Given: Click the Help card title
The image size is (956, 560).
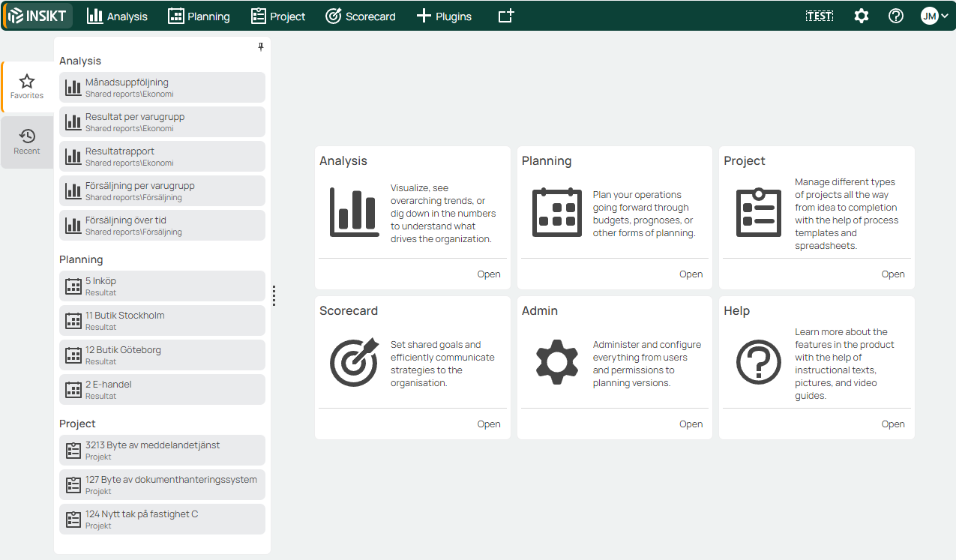Looking at the screenshot, I should pyautogui.click(x=736, y=311).
